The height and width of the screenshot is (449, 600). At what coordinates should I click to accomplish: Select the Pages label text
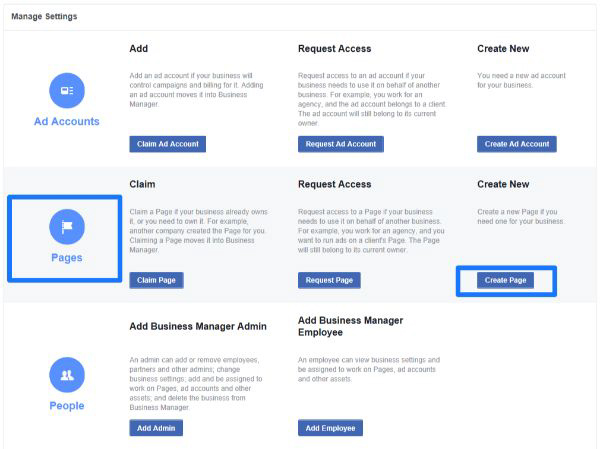coord(67,258)
